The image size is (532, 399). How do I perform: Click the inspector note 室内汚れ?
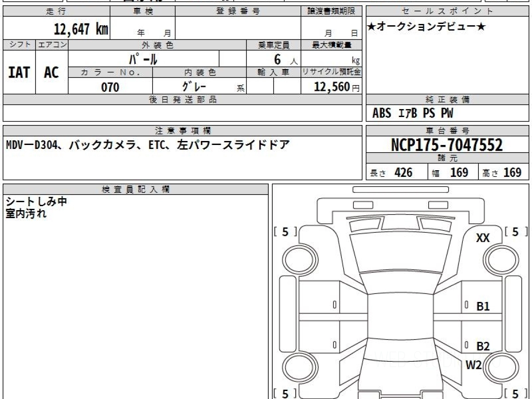point(26,214)
